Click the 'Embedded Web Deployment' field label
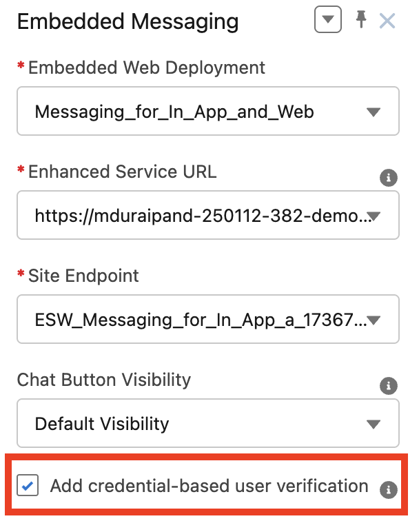 coord(146,68)
